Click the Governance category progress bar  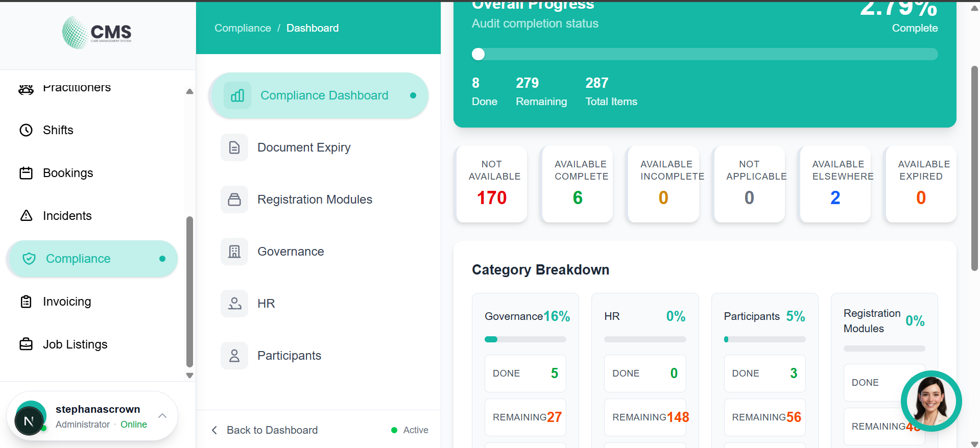[525, 339]
